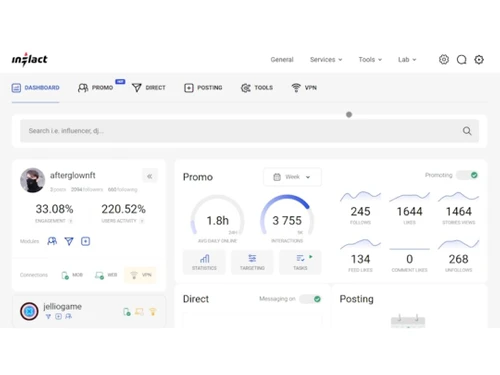Click jelliogame mobile connection icon
Image resolution: width=500 pixels, height=375 pixels.
(127, 312)
